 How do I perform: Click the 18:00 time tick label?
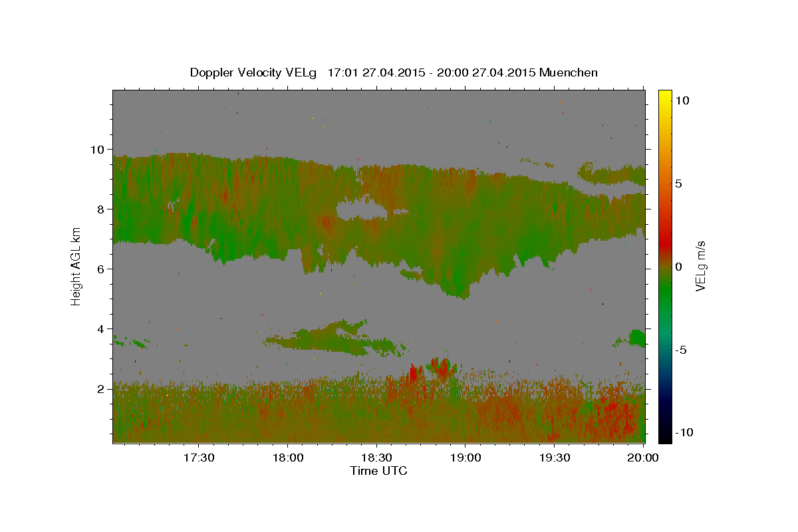tap(288, 458)
